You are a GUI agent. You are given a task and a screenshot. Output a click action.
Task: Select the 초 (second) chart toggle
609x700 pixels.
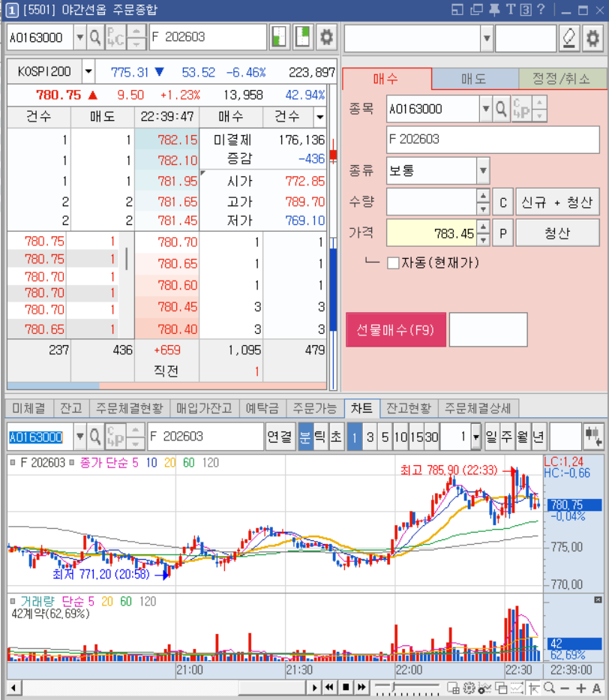click(336, 436)
